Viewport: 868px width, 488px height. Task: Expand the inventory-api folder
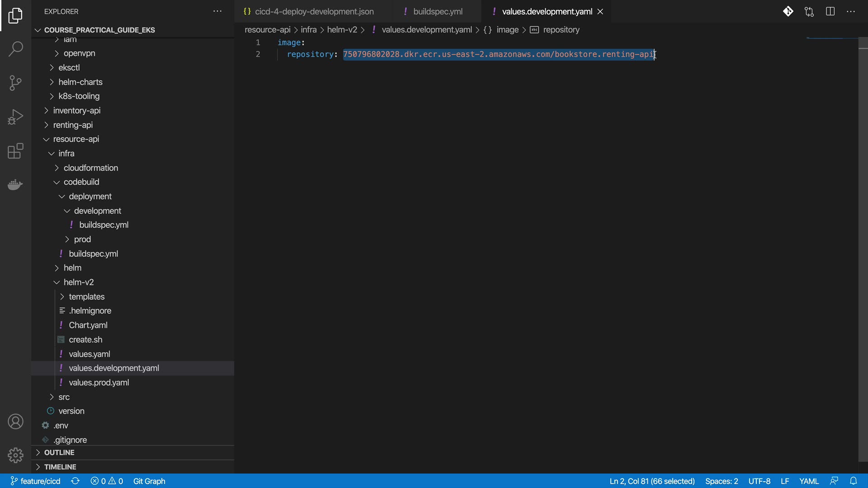(76, 111)
